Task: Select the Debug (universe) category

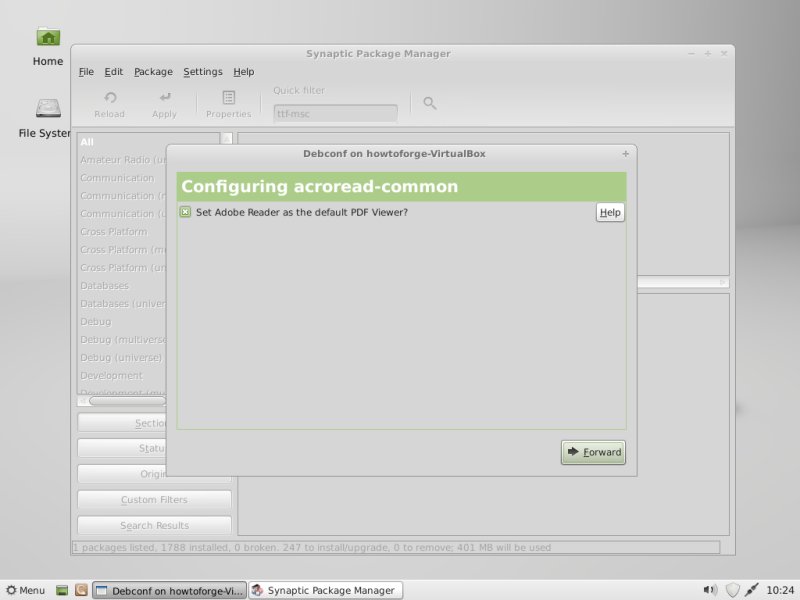Action: [x=122, y=358]
